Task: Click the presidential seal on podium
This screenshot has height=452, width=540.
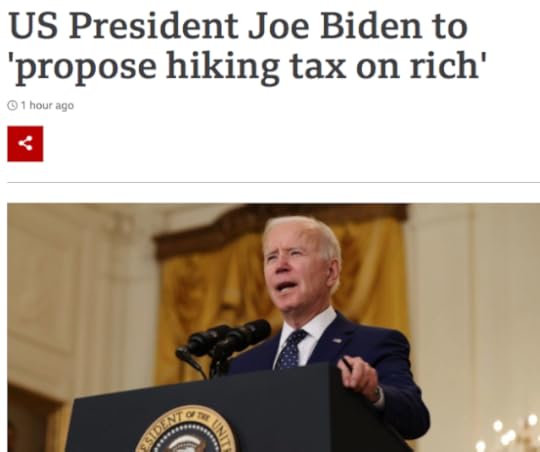Action: coord(187,430)
